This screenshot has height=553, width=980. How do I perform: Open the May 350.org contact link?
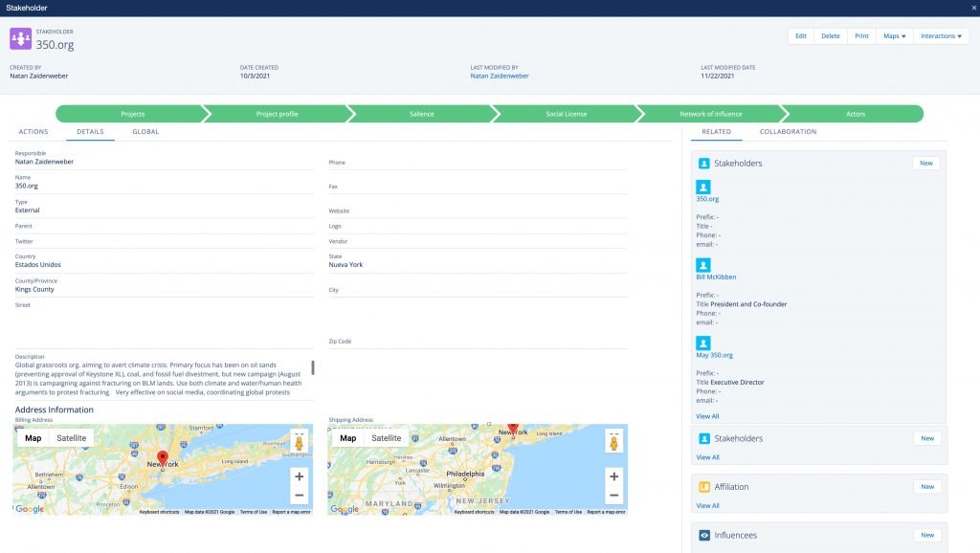click(714, 356)
